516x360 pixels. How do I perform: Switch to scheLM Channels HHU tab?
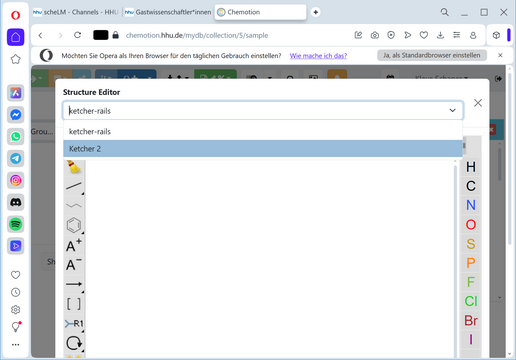click(76, 12)
